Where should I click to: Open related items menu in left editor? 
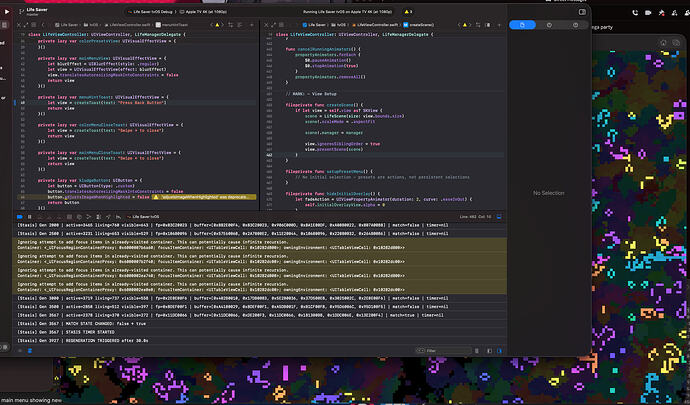pos(34,25)
